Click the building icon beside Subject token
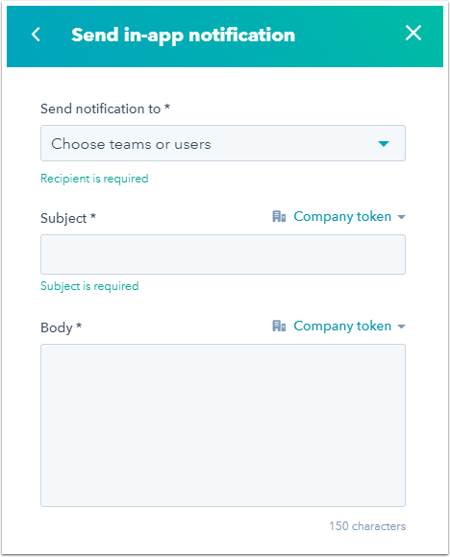The width and height of the screenshot is (450, 557). click(x=279, y=216)
